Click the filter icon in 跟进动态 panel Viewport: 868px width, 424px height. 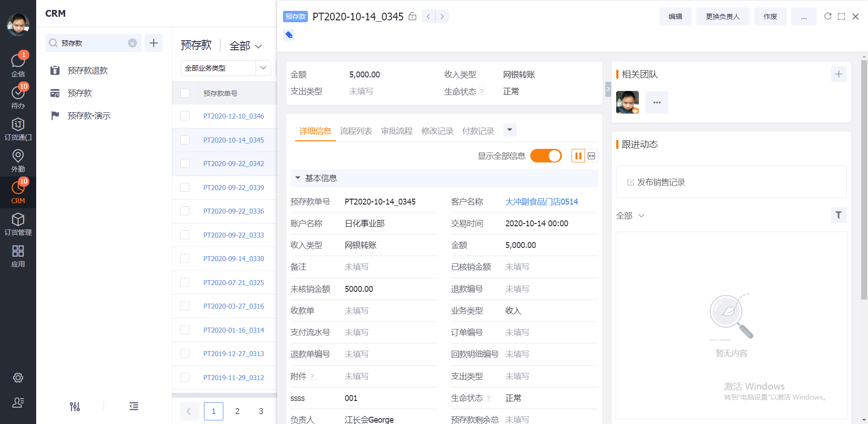(838, 215)
